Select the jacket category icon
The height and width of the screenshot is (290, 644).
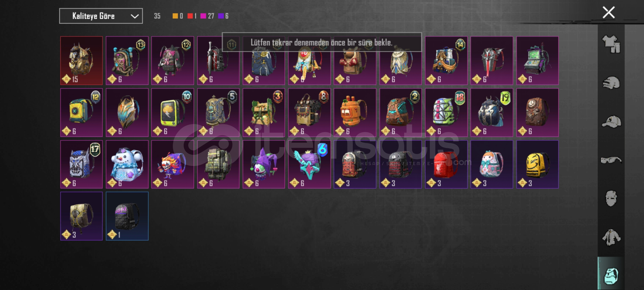(611, 237)
